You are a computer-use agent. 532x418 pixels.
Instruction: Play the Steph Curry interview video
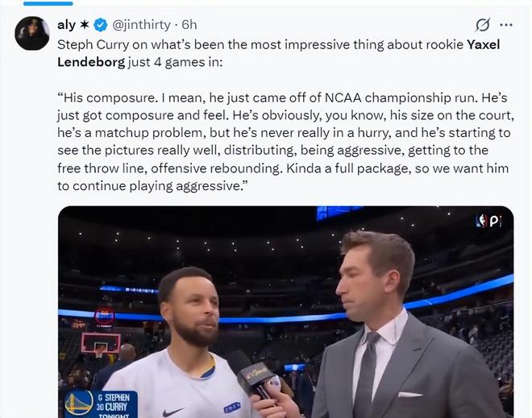285,312
